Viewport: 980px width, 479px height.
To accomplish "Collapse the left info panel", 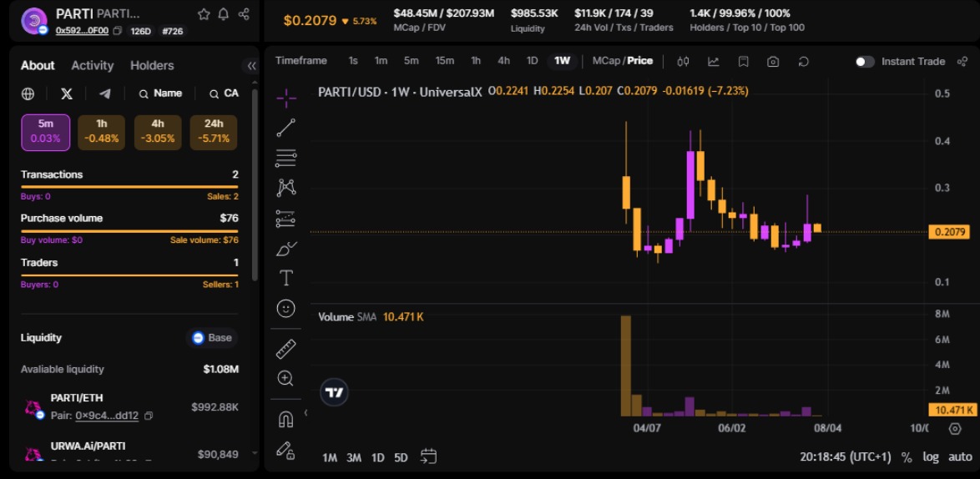I will point(251,66).
